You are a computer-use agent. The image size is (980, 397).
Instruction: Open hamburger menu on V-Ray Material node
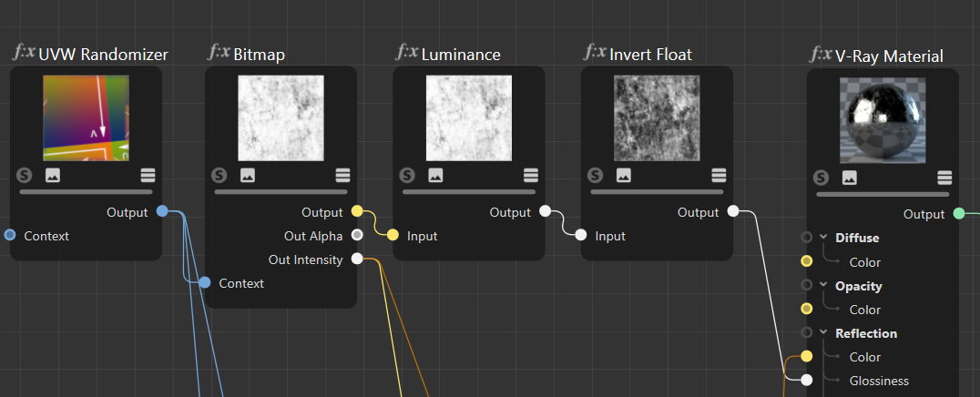click(x=944, y=178)
